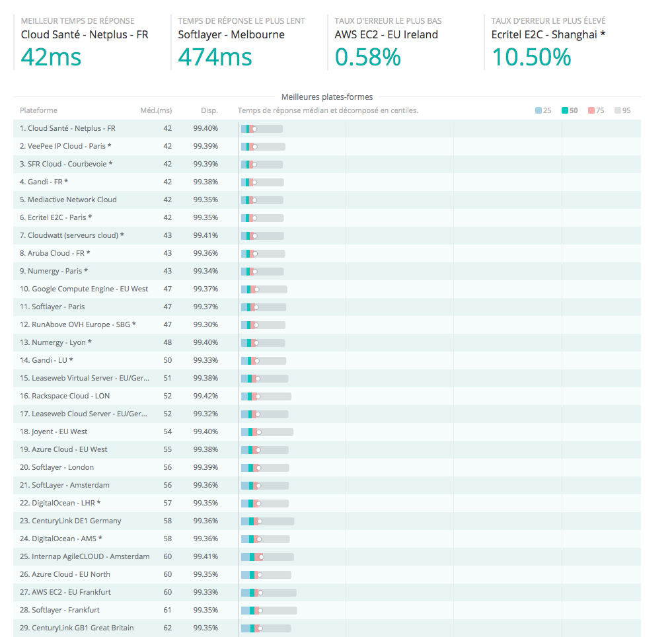Select row VeePee IP Cloud - Paris
Image resolution: width=672 pixels, height=637 pixels.
tap(327, 146)
